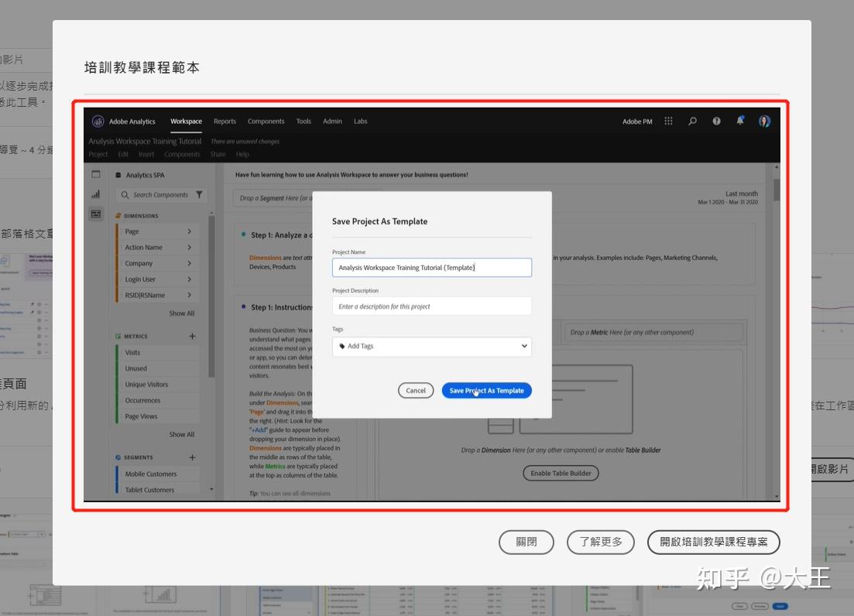The width and height of the screenshot is (854, 616).
Task: Expand the Page dimension chevron
Action: (x=190, y=231)
